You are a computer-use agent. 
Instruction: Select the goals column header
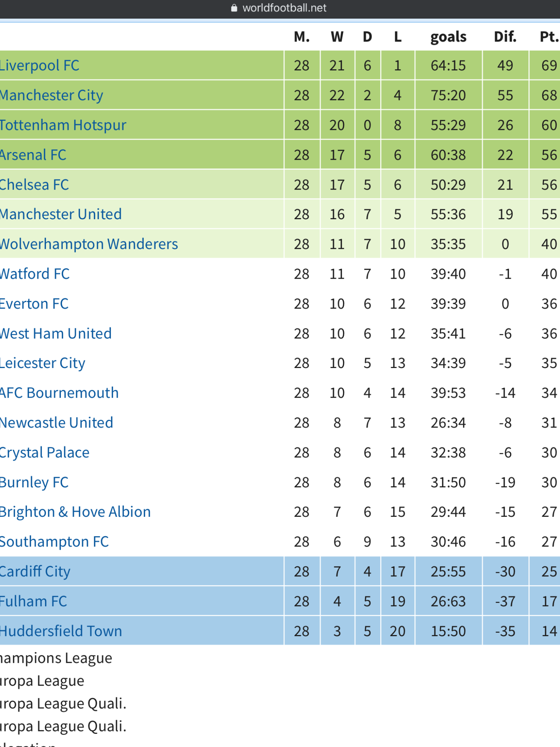pos(448,37)
